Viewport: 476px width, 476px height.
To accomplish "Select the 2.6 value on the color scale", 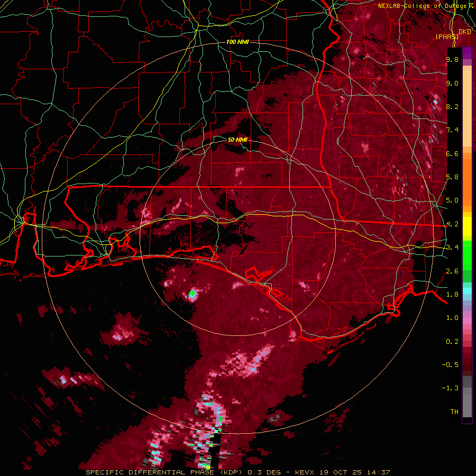I will pyautogui.click(x=452, y=271).
